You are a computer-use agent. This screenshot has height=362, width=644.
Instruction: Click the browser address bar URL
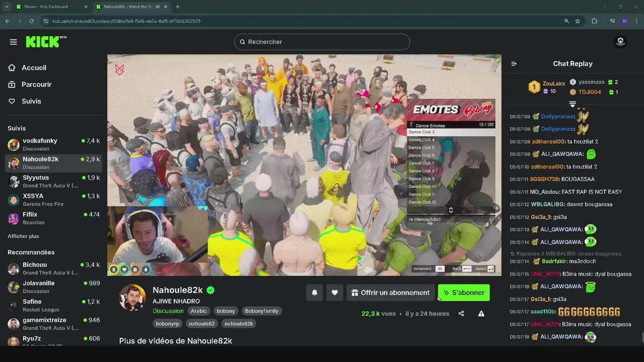click(x=126, y=21)
